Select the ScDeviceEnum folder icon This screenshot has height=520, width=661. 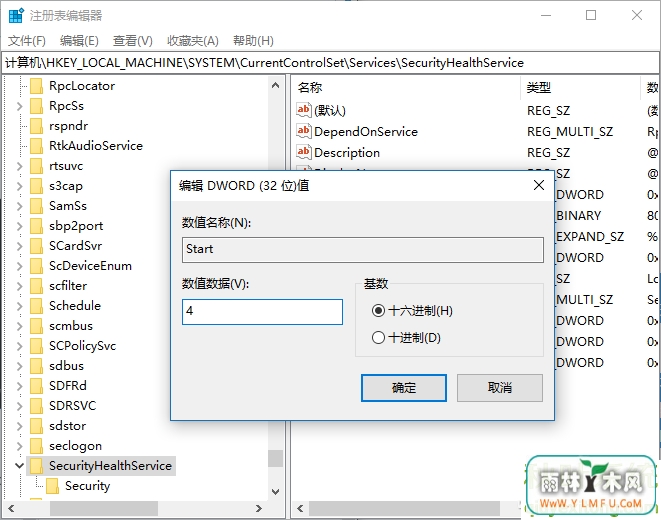[x=37, y=266]
